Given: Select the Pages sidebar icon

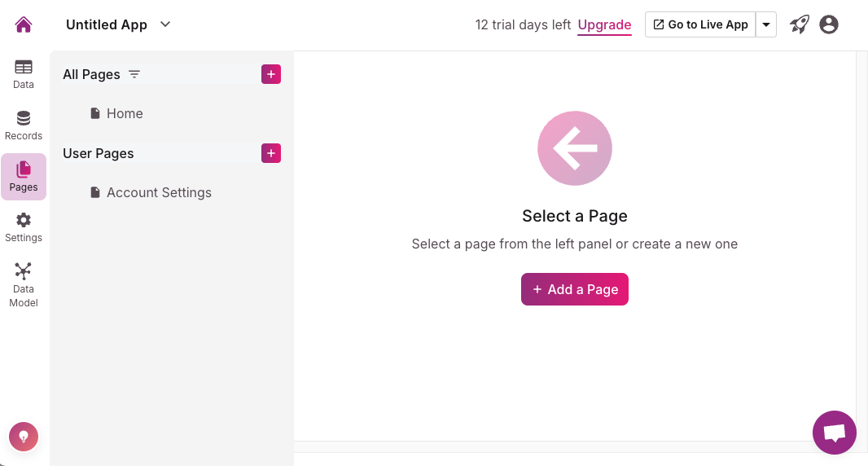Looking at the screenshot, I should (24, 176).
